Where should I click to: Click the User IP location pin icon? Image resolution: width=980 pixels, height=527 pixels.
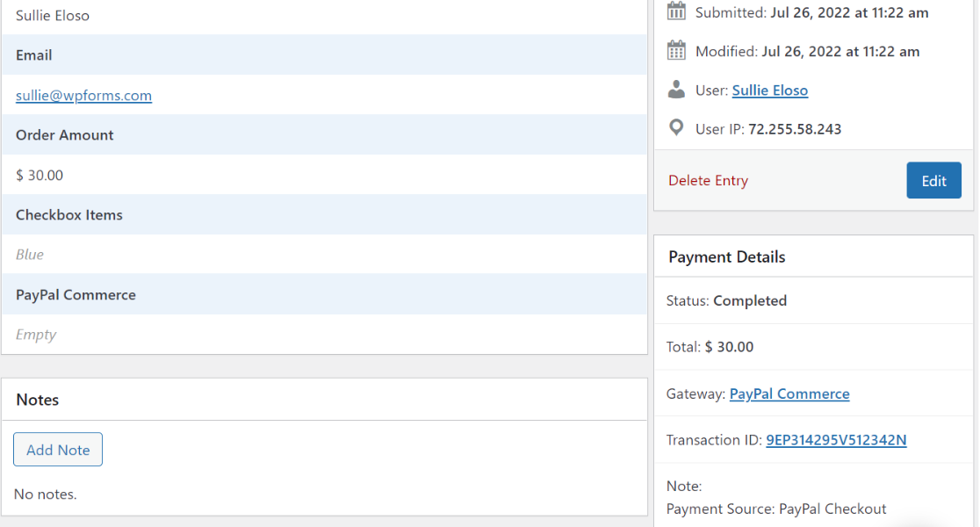[676, 127]
